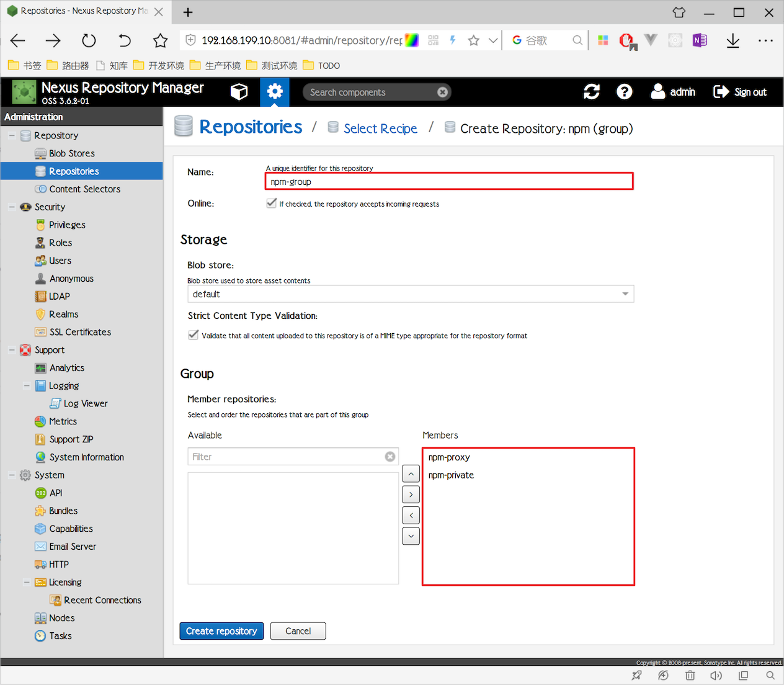Toggle the Online checkbox
Image resolution: width=784 pixels, height=685 pixels.
pyautogui.click(x=271, y=203)
